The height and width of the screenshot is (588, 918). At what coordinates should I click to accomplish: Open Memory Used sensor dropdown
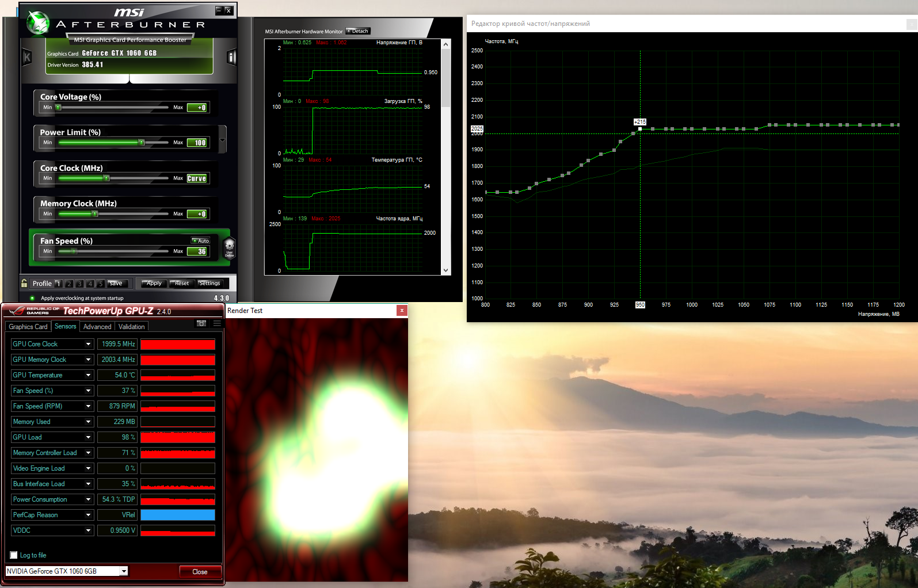(x=89, y=422)
